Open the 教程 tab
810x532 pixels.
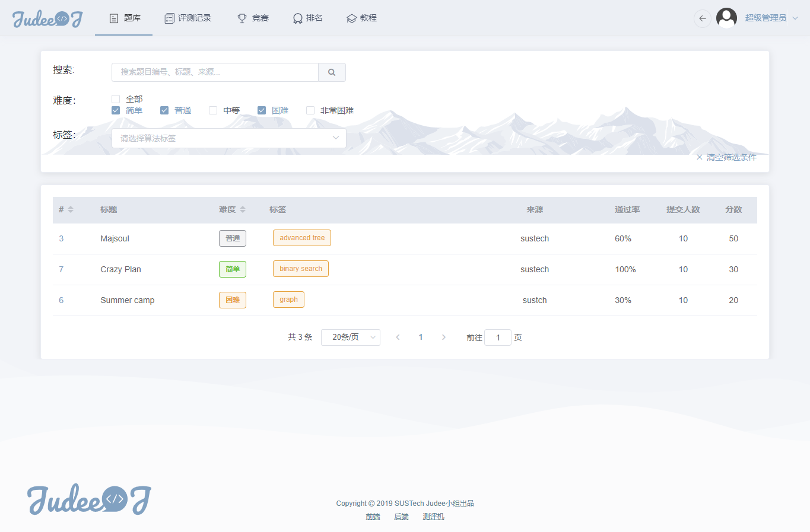(361, 18)
